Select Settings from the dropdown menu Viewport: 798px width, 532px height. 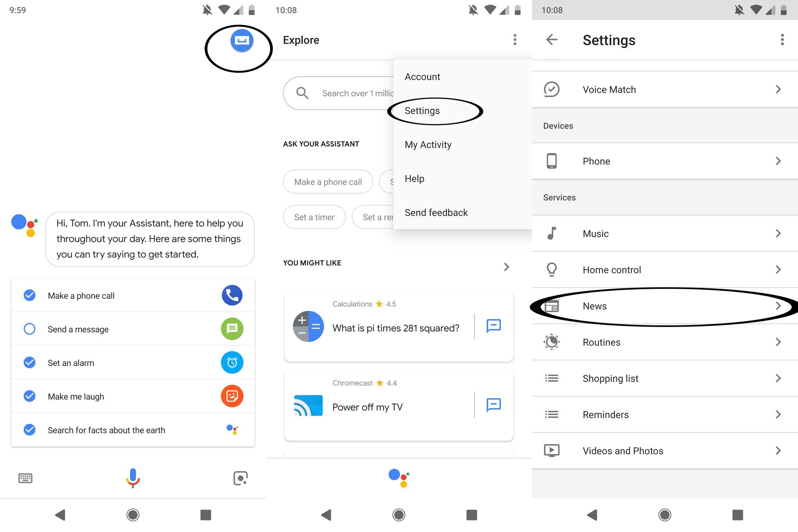click(x=422, y=110)
